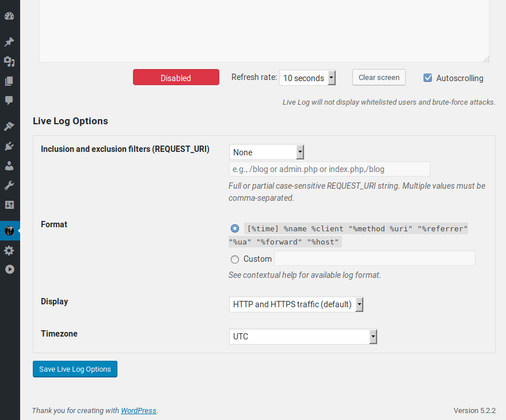Open the Timezone UTC dropdown
The width and height of the screenshot is (506, 420).
[x=303, y=337]
